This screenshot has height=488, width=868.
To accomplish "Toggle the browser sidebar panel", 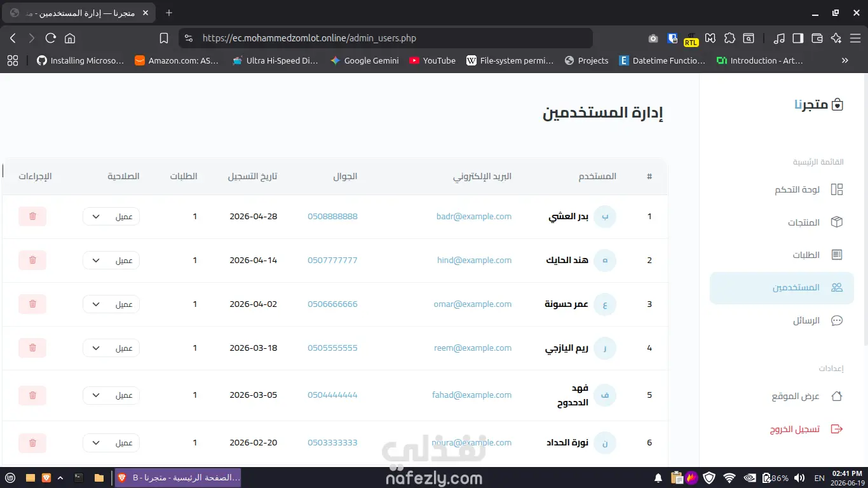I will tap(798, 38).
